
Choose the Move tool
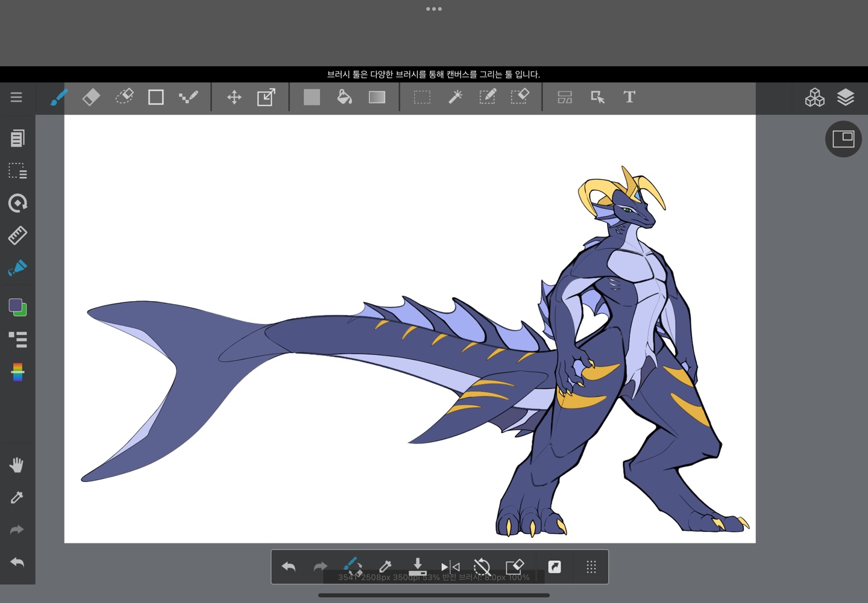(234, 97)
